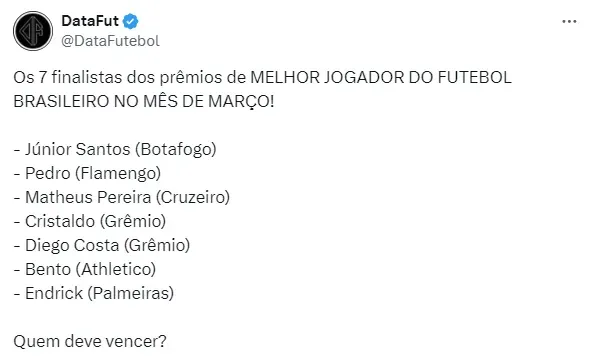
Task: Open the @DataFutebol handle link
Action: [x=110, y=41]
